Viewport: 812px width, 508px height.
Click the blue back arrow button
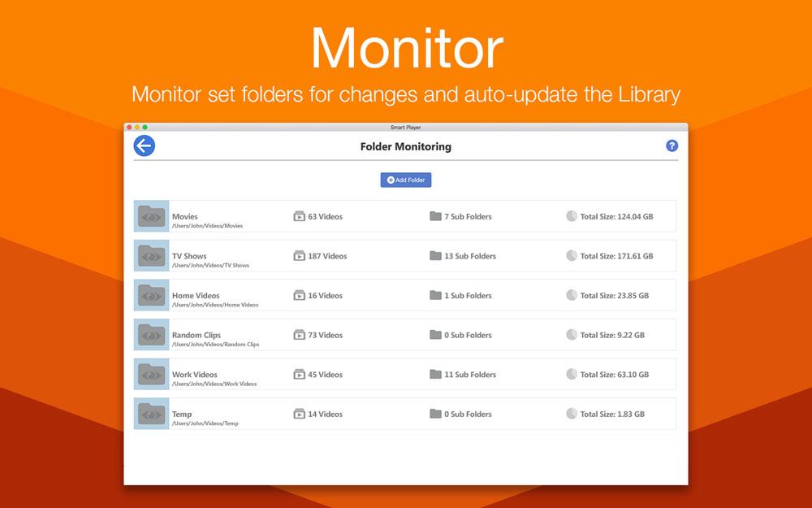(145, 146)
